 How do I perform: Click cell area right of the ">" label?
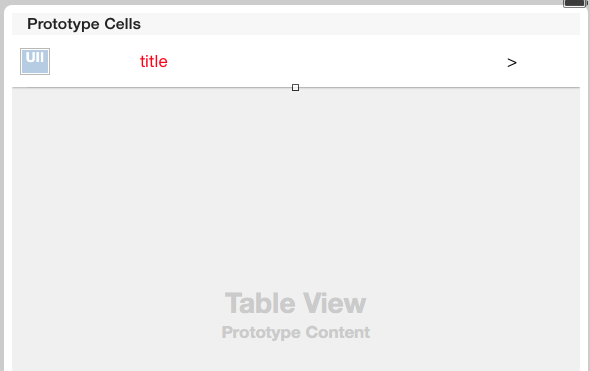click(x=549, y=61)
